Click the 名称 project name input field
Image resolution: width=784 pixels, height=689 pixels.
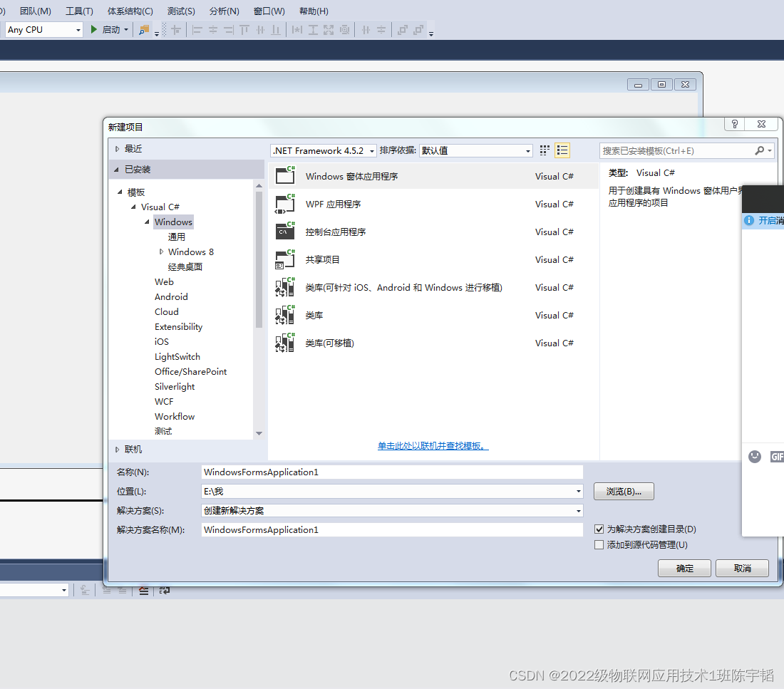click(392, 472)
